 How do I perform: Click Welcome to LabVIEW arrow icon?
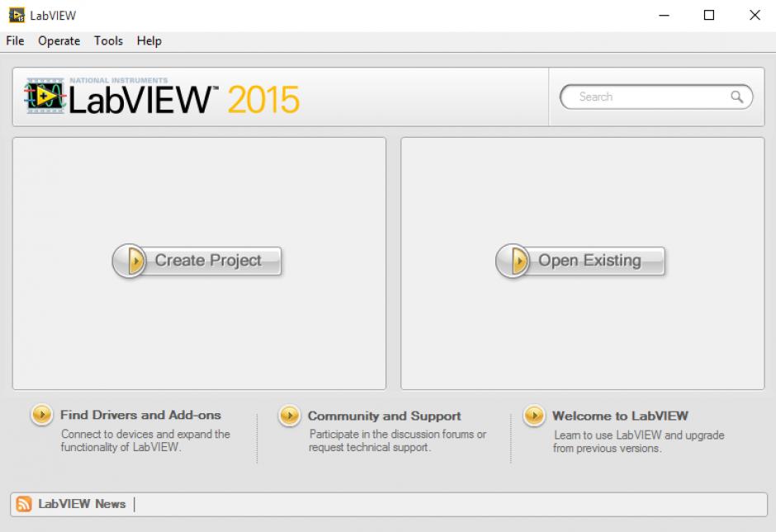click(x=534, y=416)
